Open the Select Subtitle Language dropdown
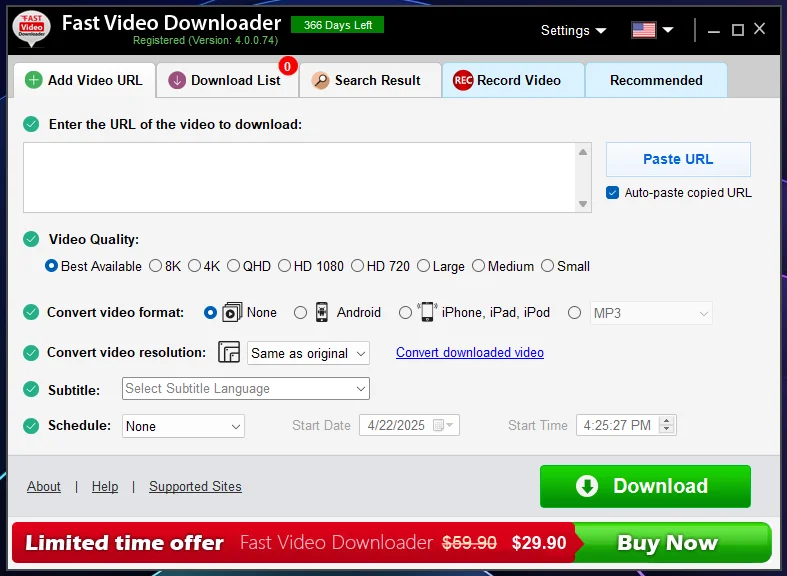Screen dimensions: 787x576 click(x=246, y=389)
